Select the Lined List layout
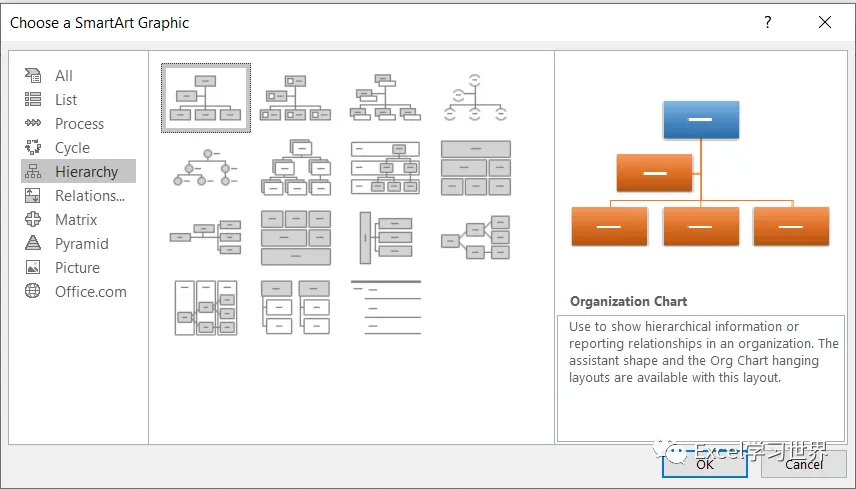 coord(385,307)
